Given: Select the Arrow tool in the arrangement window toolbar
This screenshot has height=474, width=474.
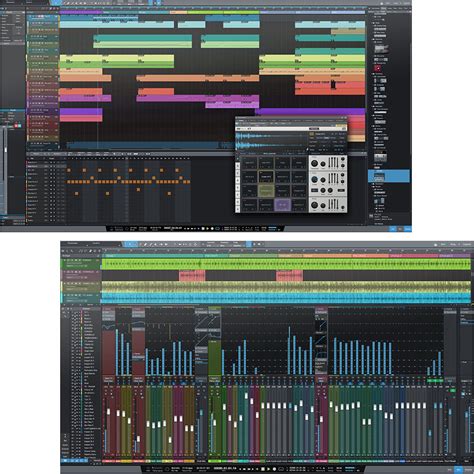Looking at the screenshot, I should (57, 2).
